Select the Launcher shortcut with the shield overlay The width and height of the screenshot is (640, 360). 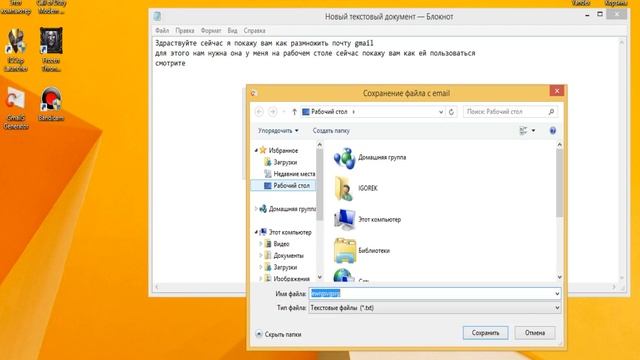[16, 50]
